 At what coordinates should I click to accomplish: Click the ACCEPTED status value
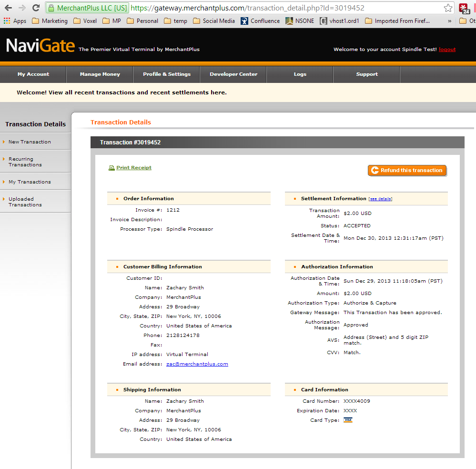pyautogui.click(x=357, y=226)
